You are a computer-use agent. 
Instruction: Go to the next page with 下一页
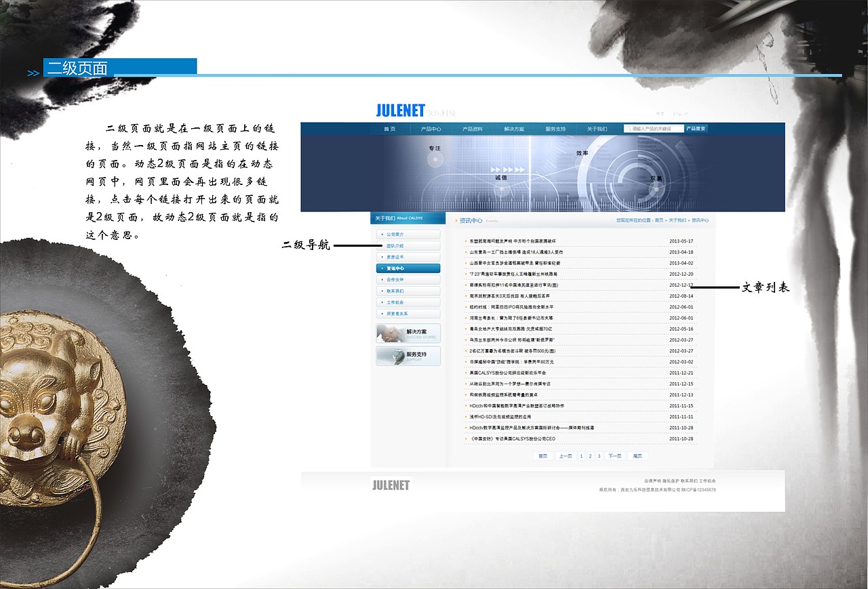pos(614,456)
